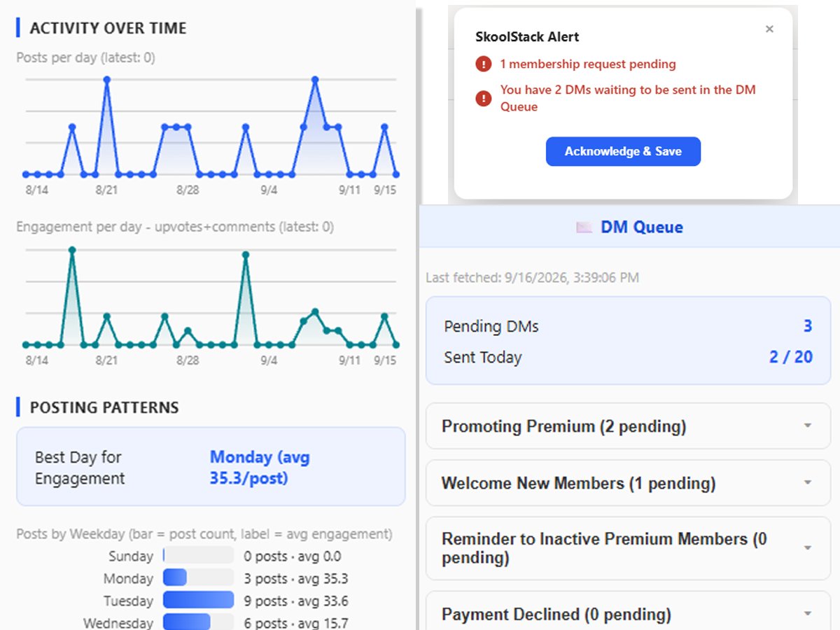
Task: Click the envelope icon beside DM Queue
Action: click(584, 227)
